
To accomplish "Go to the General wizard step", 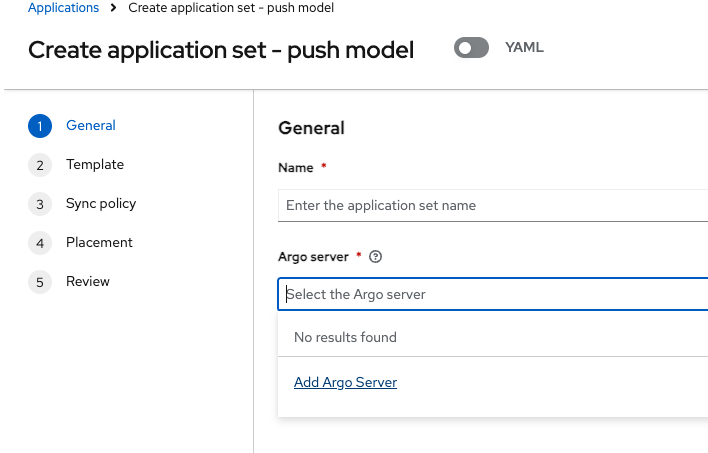I will pyautogui.click(x=91, y=126).
